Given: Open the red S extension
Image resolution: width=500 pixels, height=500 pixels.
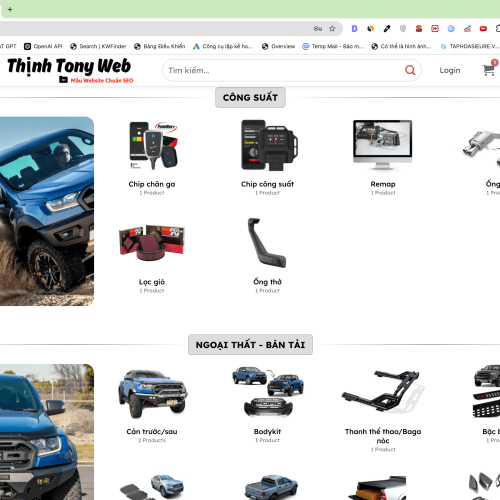Looking at the screenshot, I should (x=419, y=29).
